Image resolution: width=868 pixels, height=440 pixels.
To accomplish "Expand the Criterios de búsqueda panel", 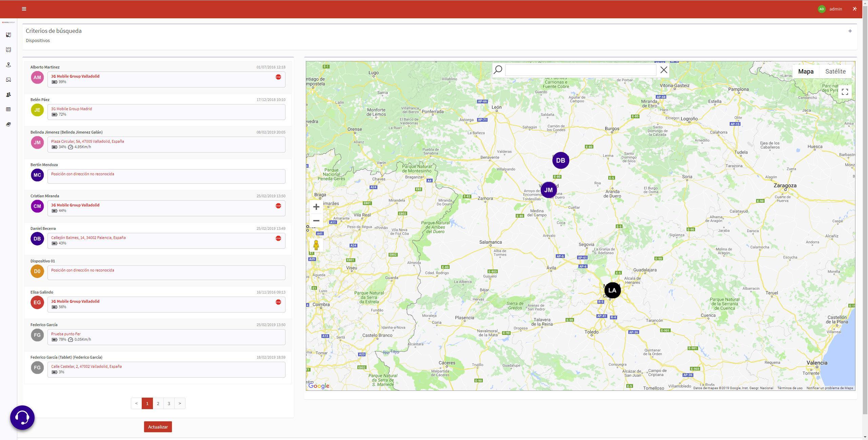I will 850,31.
